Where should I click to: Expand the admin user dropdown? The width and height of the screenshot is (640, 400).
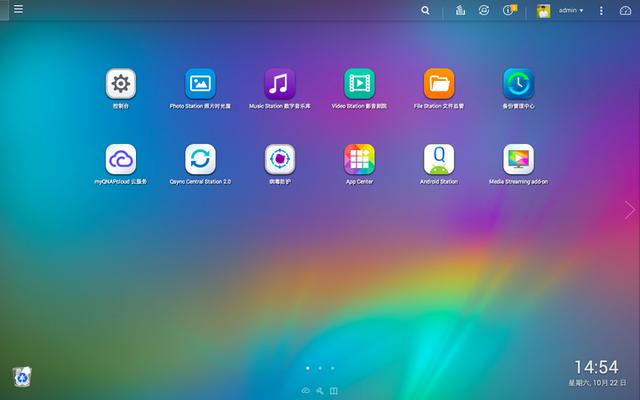(571, 10)
